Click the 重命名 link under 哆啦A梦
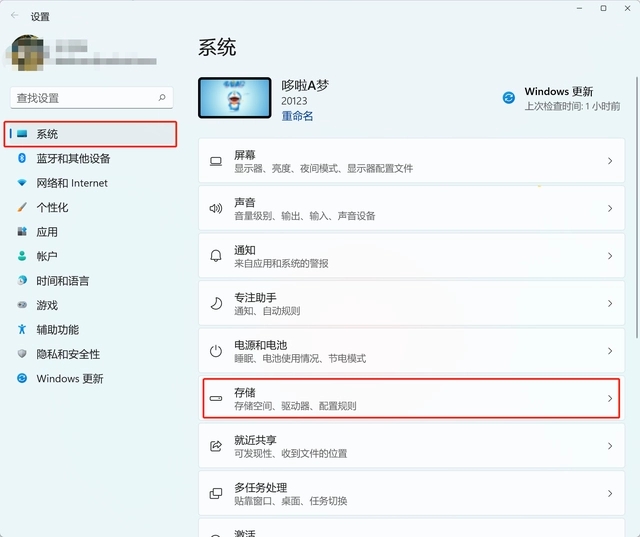This screenshot has width=640, height=537. [x=297, y=116]
